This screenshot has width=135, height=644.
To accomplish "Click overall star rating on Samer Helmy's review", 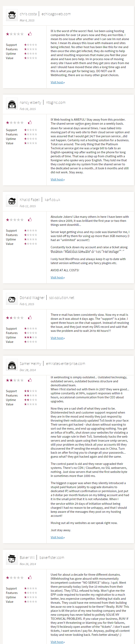I will coord(15,380).
